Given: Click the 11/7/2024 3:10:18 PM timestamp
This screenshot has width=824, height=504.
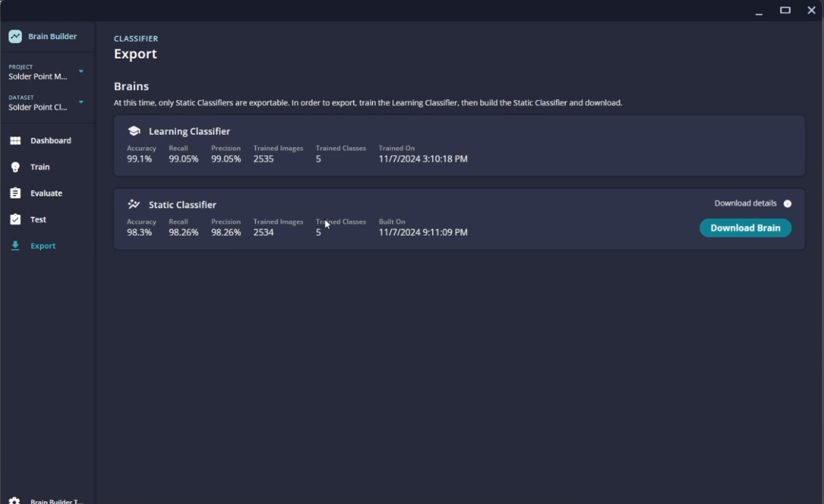Looking at the screenshot, I should pyautogui.click(x=423, y=159).
